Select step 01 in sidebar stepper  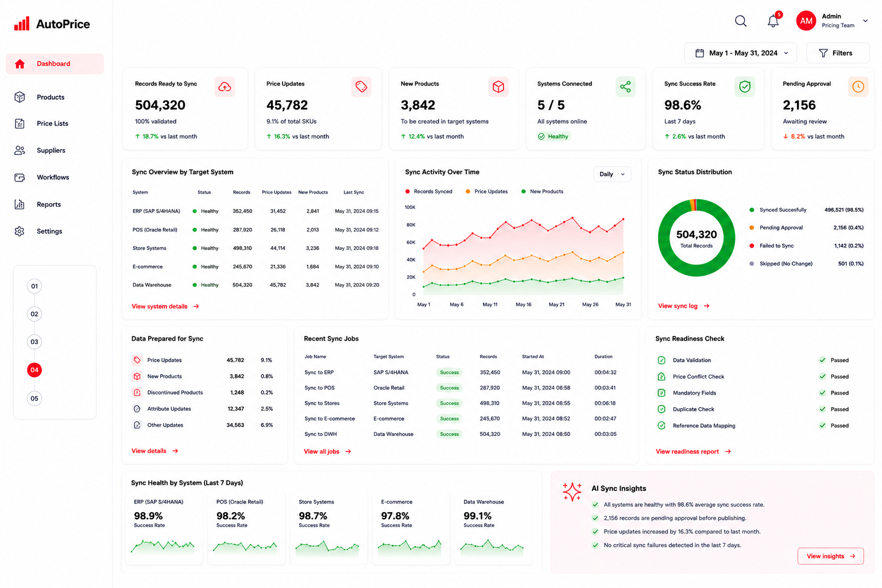[34, 286]
